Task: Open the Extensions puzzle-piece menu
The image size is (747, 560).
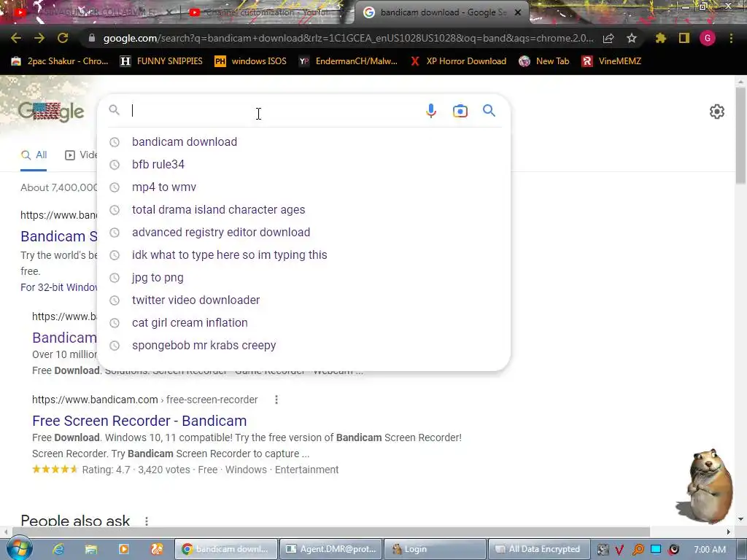Action: click(x=661, y=38)
